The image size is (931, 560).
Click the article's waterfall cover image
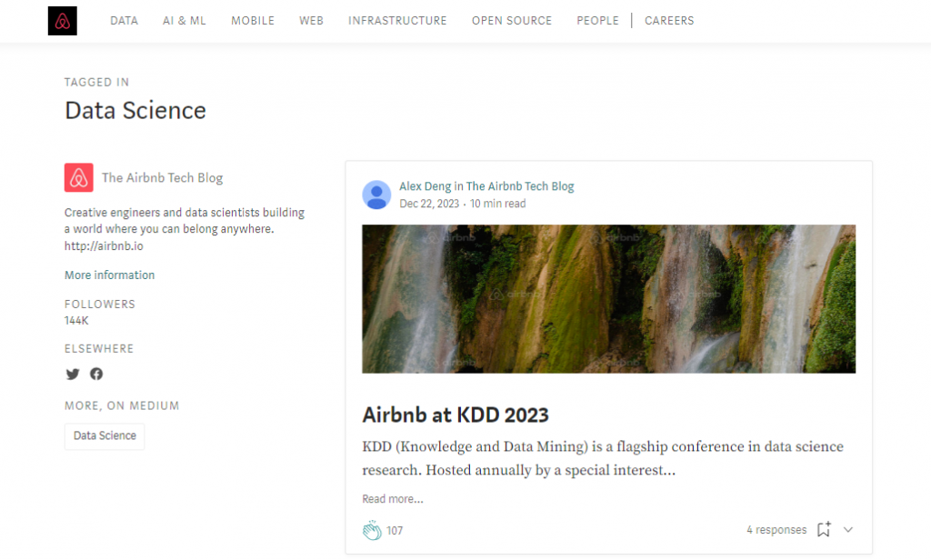coord(609,298)
